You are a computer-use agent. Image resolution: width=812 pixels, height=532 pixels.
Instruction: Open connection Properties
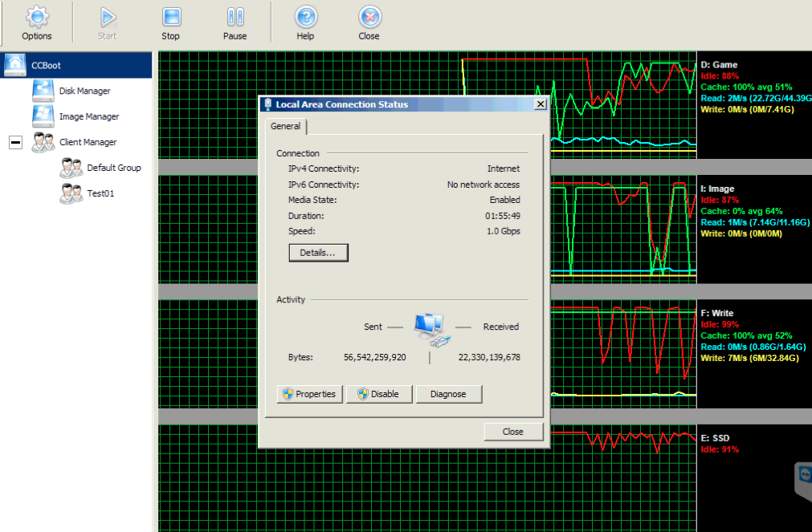309,394
